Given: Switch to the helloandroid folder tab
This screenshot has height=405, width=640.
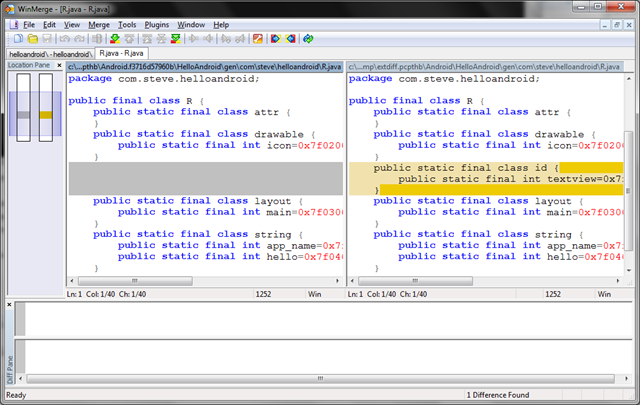Looking at the screenshot, I should pyautogui.click(x=50, y=54).
